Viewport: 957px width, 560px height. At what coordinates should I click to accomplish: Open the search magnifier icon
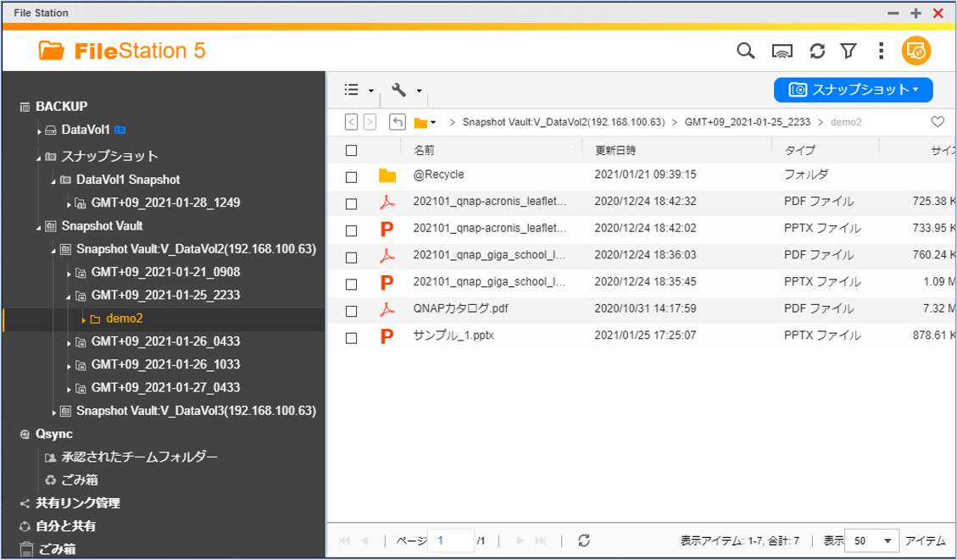pyautogui.click(x=745, y=51)
